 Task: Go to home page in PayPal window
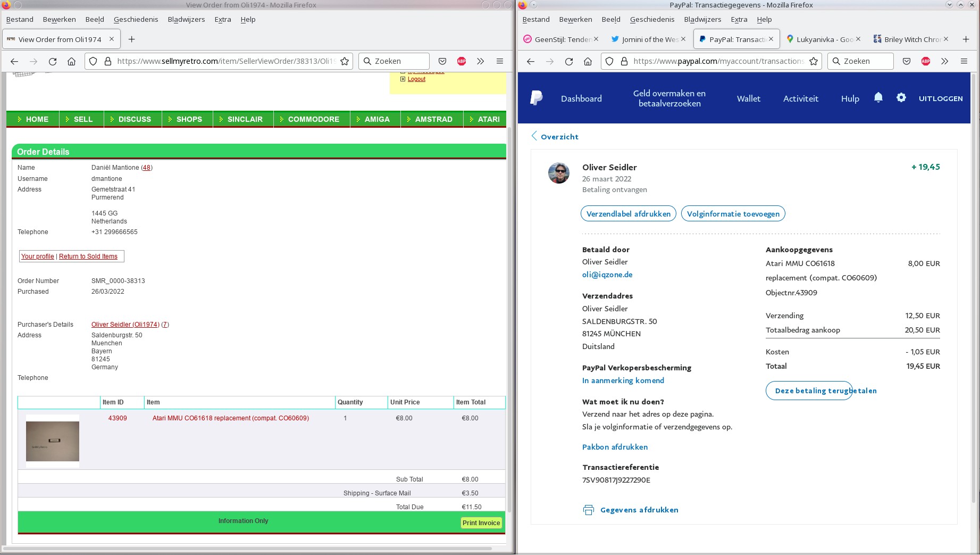pos(588,61)
